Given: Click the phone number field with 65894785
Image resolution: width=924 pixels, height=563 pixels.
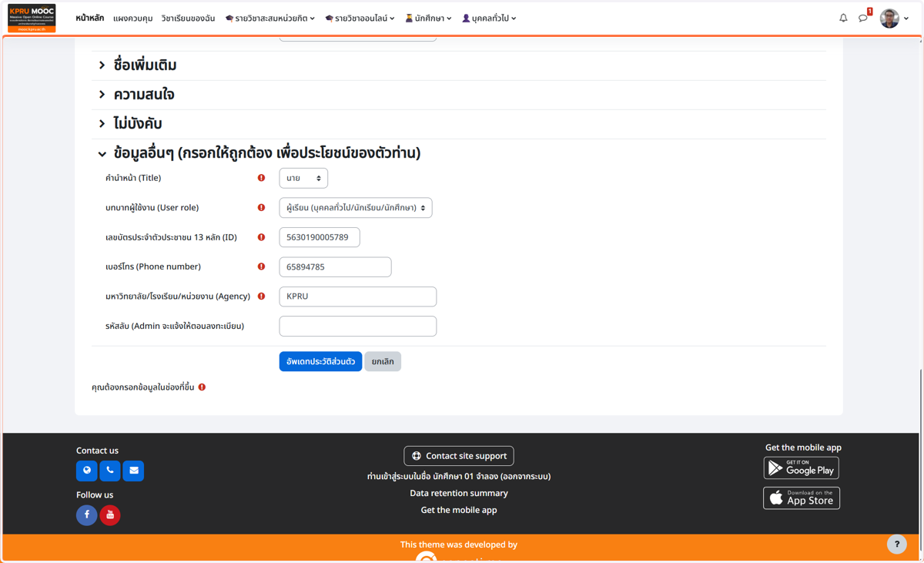Looking at the screenshot, I should 335,266.
